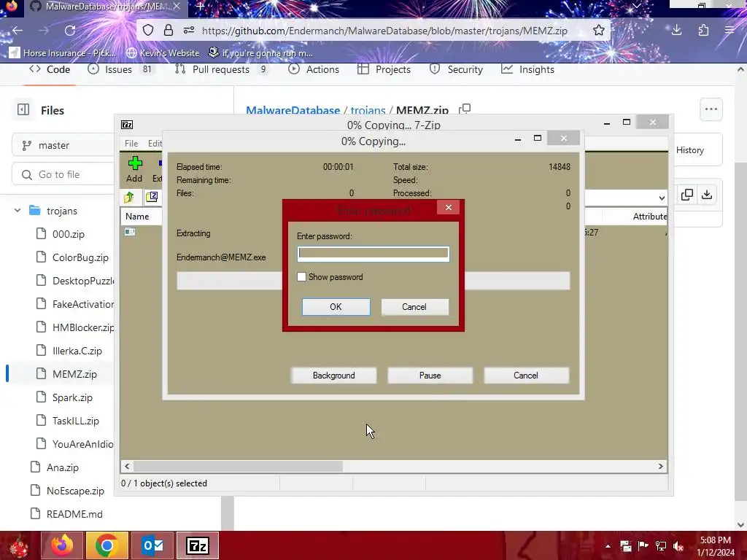
Task: Collapse the trojans folder chevron
Action: [x=18, y=211]
